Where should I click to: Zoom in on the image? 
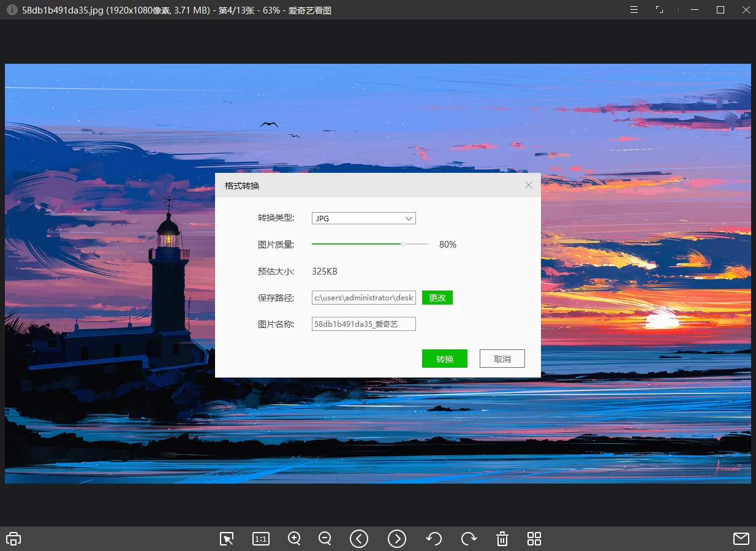pyautogui.click(x=294, y=539)
